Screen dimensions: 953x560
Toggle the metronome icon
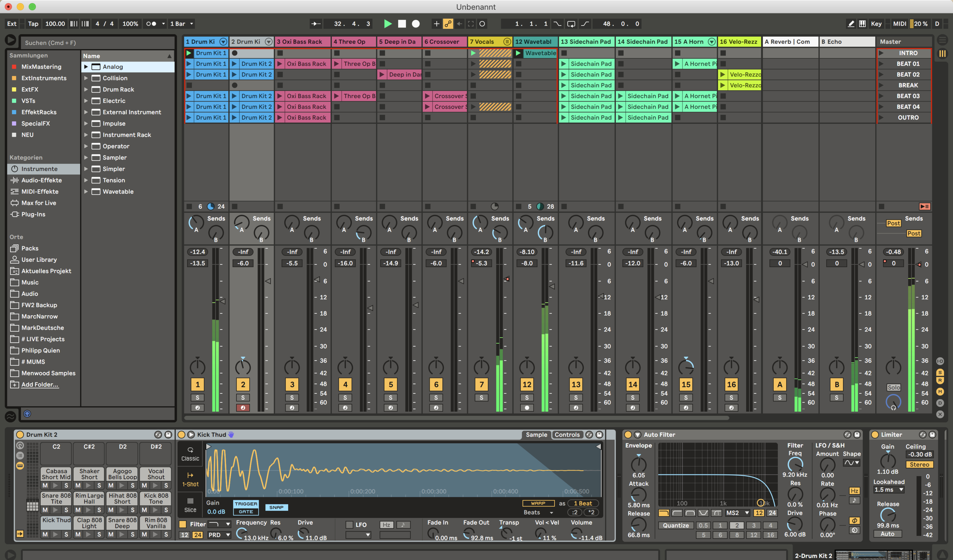coord(151,24)
